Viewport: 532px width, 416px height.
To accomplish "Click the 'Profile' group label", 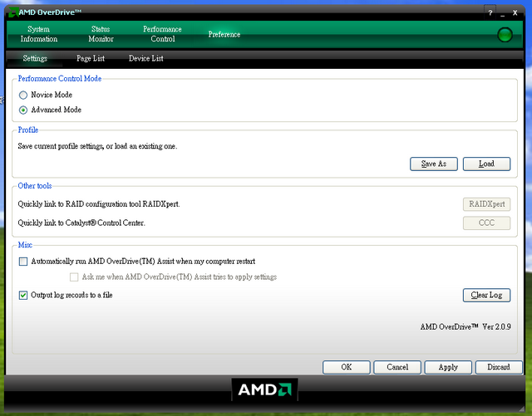I will [x=27, y=130].
